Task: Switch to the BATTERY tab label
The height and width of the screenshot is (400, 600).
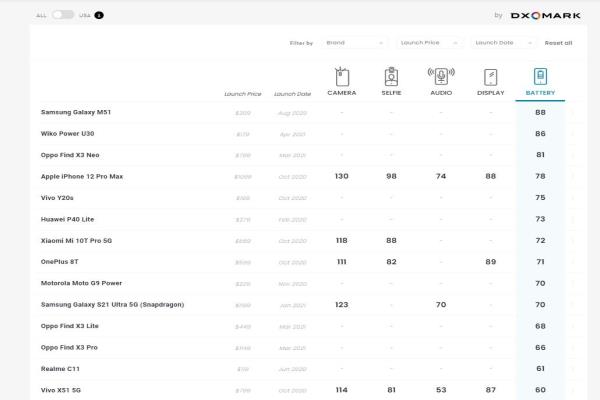Action: tap(540, 93)
